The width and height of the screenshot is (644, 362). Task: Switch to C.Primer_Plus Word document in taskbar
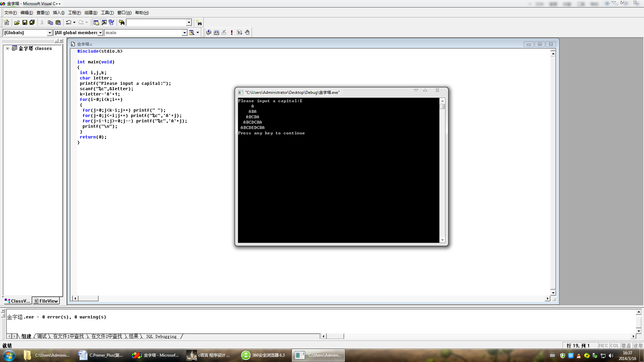101,355
